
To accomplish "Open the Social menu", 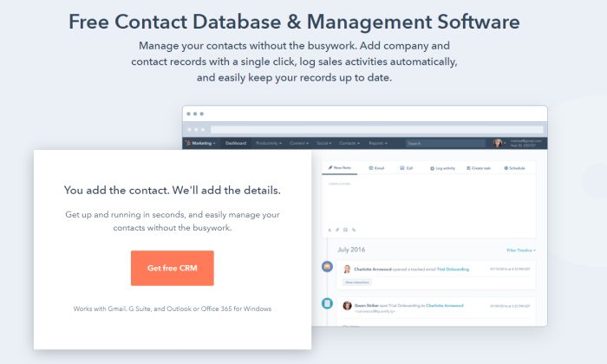I will click(x=323, y=143).
